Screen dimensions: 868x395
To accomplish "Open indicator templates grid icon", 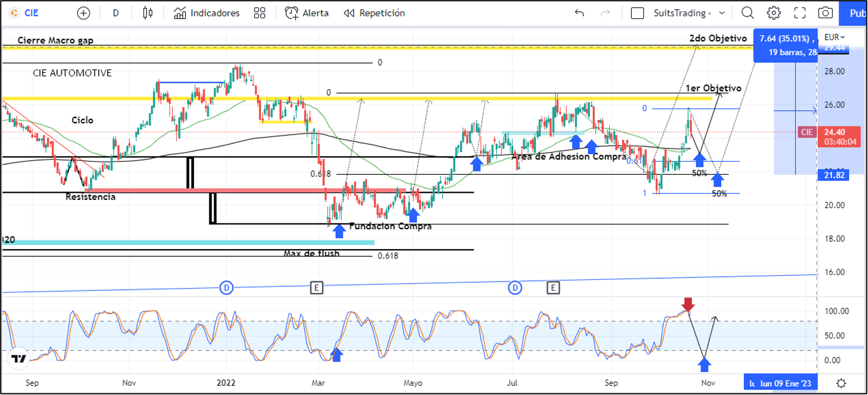I will 259,13.
